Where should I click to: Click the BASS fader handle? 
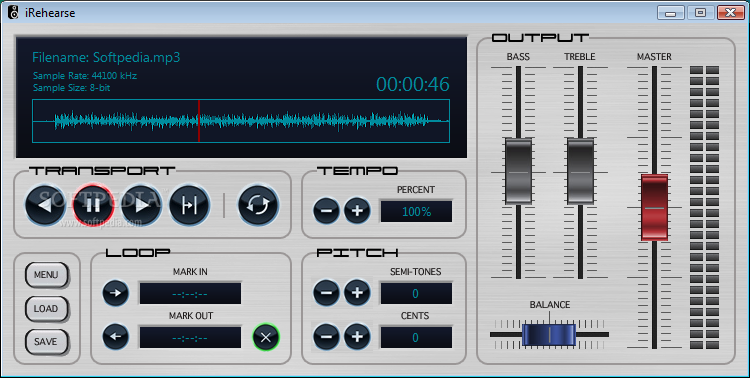tap(518, 171)
